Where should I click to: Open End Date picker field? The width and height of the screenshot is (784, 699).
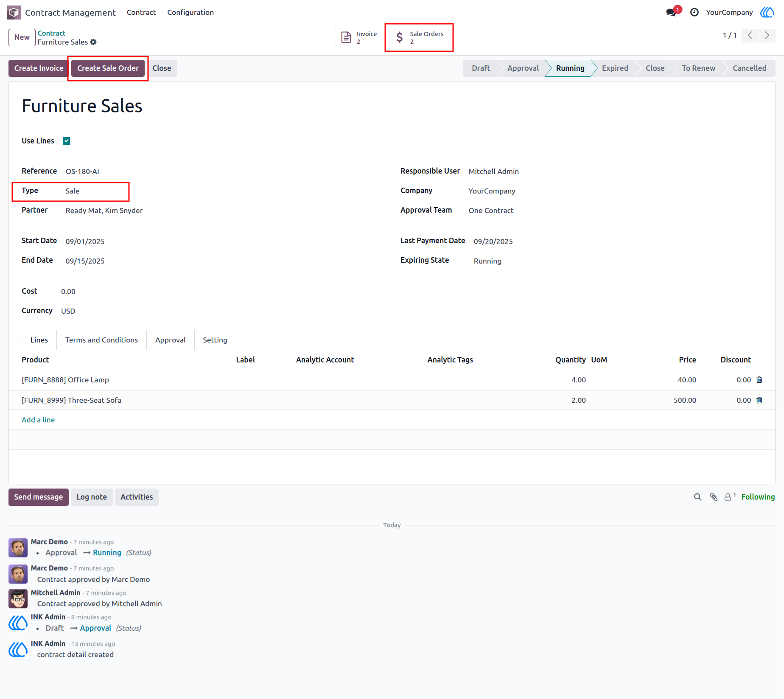tap(85, 261)
